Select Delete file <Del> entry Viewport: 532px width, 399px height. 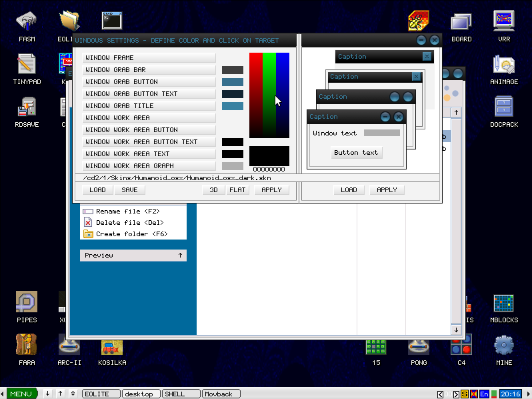click(130, 223)
